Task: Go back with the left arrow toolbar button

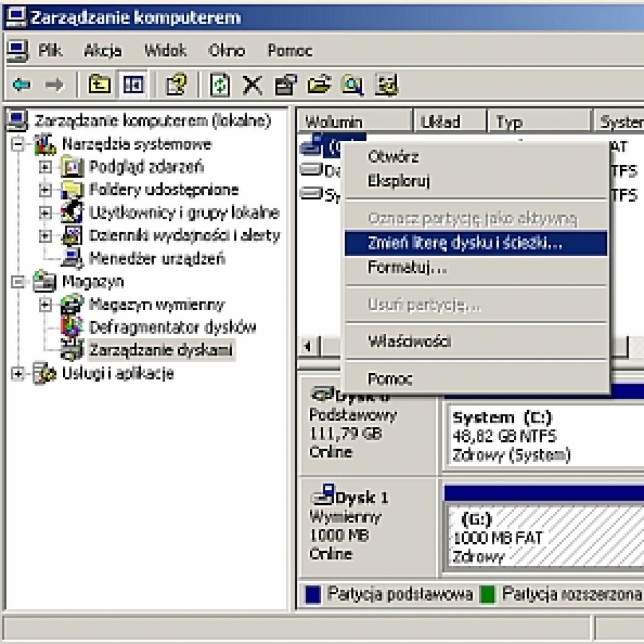Action: (21, 85)
